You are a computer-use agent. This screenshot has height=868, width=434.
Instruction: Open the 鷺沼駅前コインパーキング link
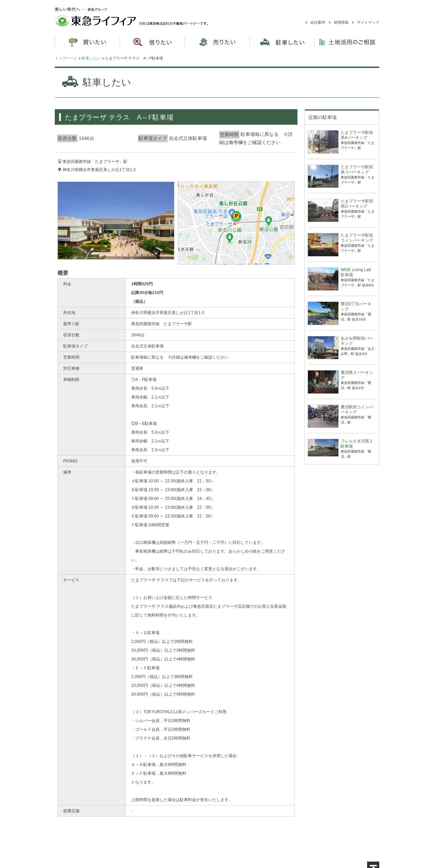pos(357,410)
